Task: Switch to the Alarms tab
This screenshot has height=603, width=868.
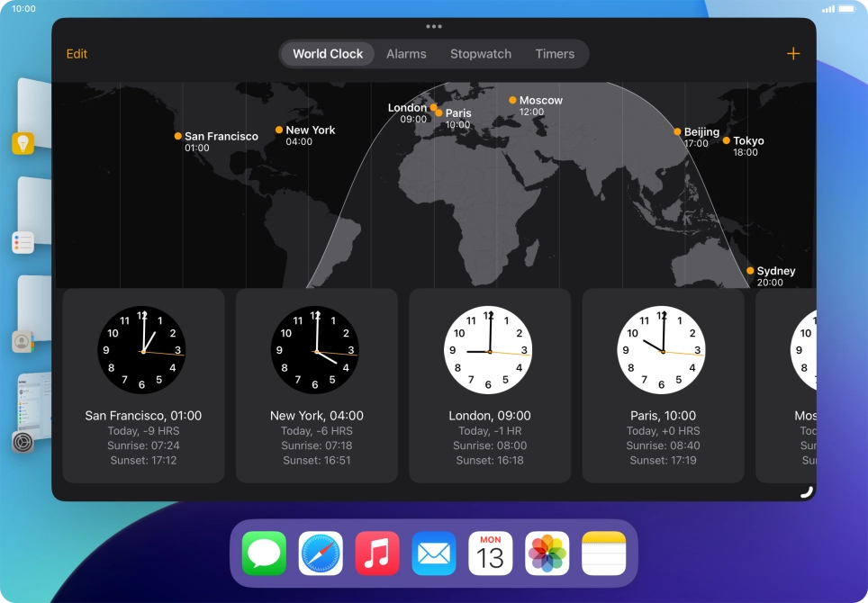Action: pos(406,53)
